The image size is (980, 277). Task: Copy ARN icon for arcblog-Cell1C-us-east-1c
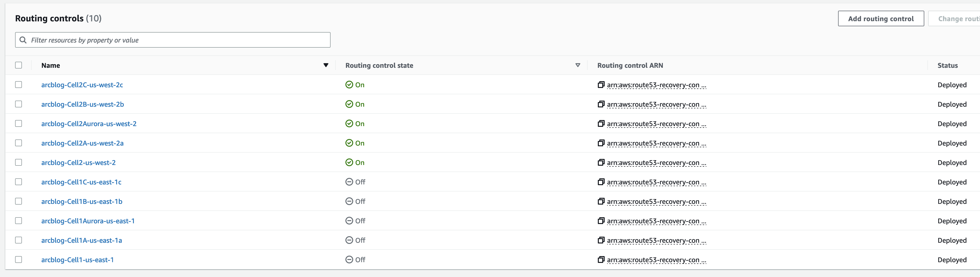click(x=601, y=182)
